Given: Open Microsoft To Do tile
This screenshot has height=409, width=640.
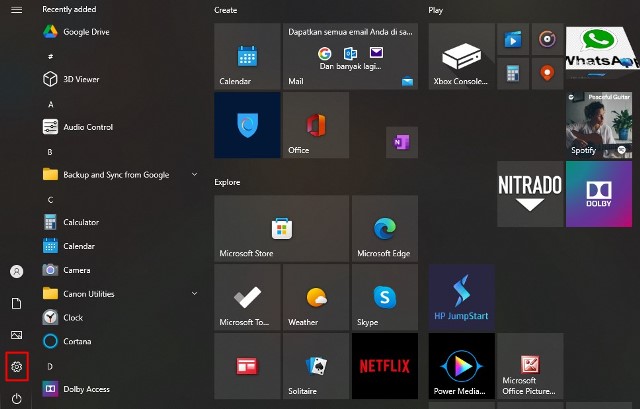Looking at the screenshot, I should [247, 297].
